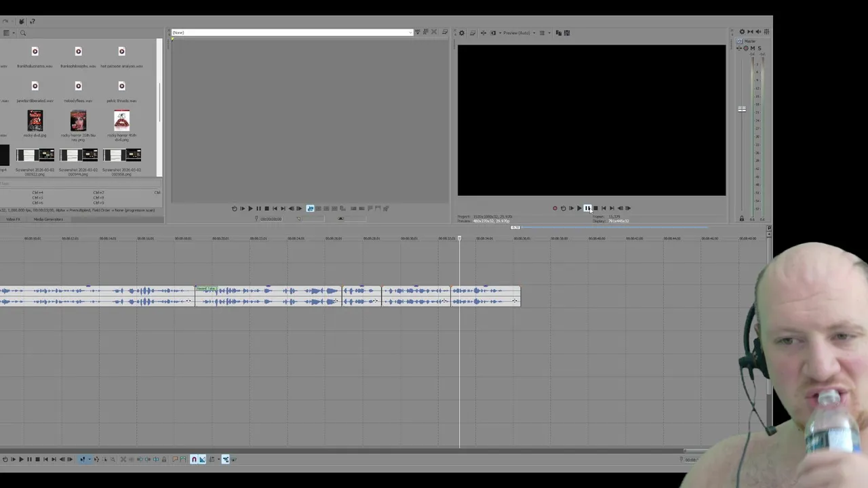Viewport: 868px width, 488px height.
Task: Play in the Trimmer transport
Action: (x=250, y=208)
